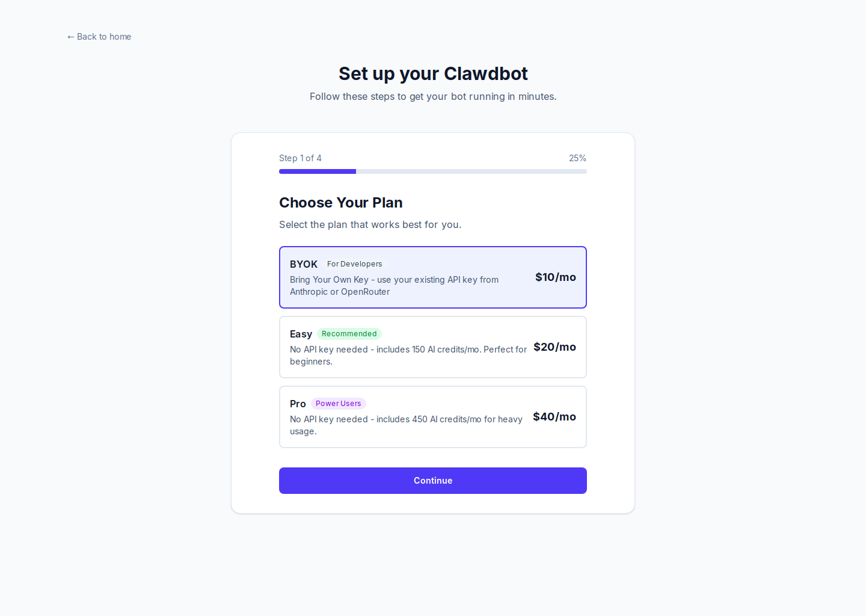Click the purple setup progress bar

(317, 171)
